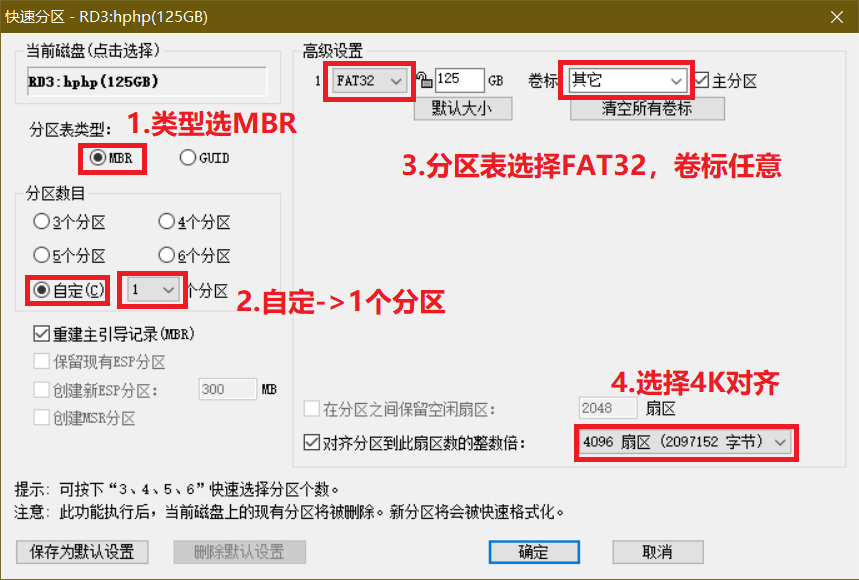Viewport: 859px width, 580px height.
Task: Choose the 6 partitions option
Action: [167, 254]
